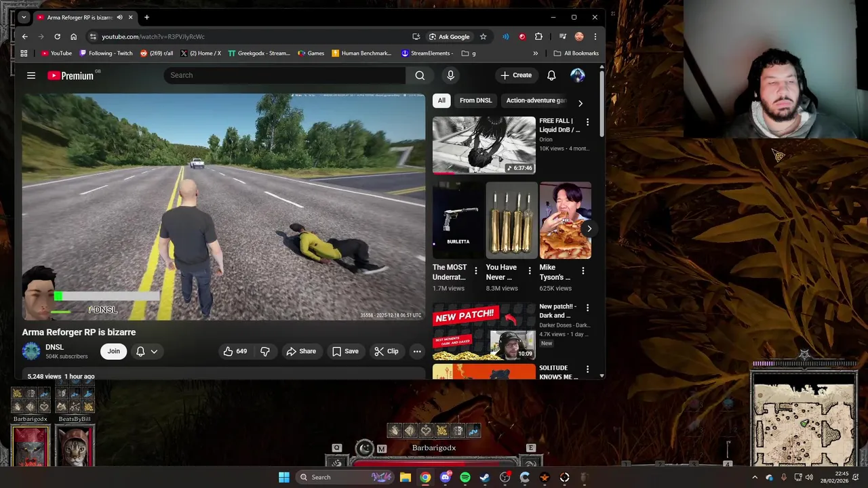Open a new Chrome tab
868x488 pixels.
tap(146, 18)
